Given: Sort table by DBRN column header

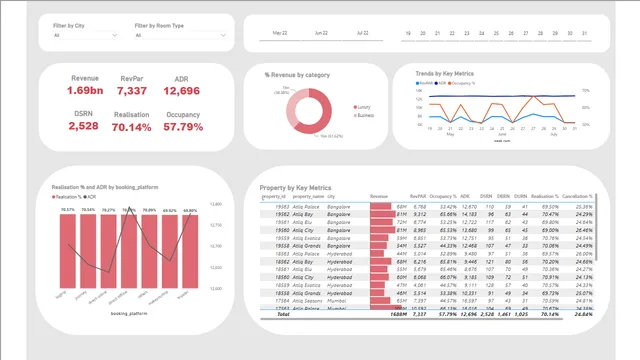Looking at the screenshot, I should 504,197.
